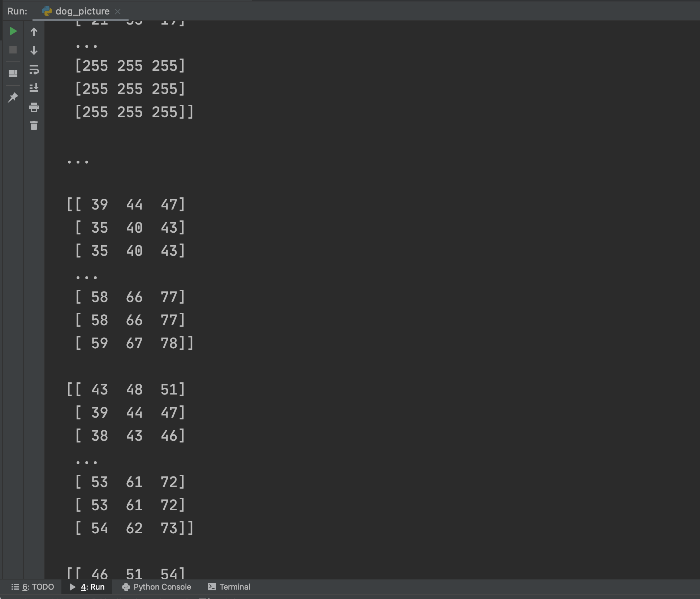Print the console output with the printer icon

(x=34, y=107)
